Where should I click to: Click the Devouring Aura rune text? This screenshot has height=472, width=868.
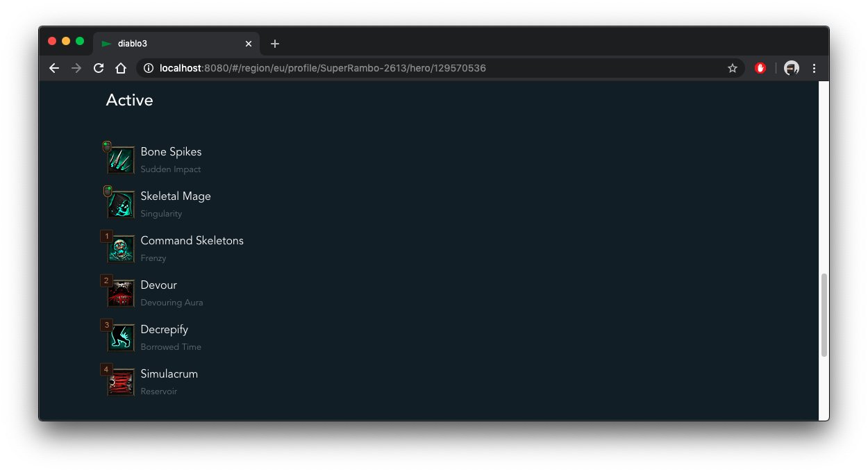172,303
